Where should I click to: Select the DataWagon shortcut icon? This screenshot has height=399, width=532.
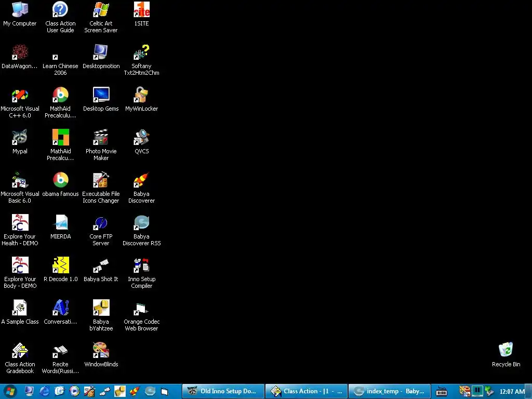pyautogui.click(x=20, y=56)
